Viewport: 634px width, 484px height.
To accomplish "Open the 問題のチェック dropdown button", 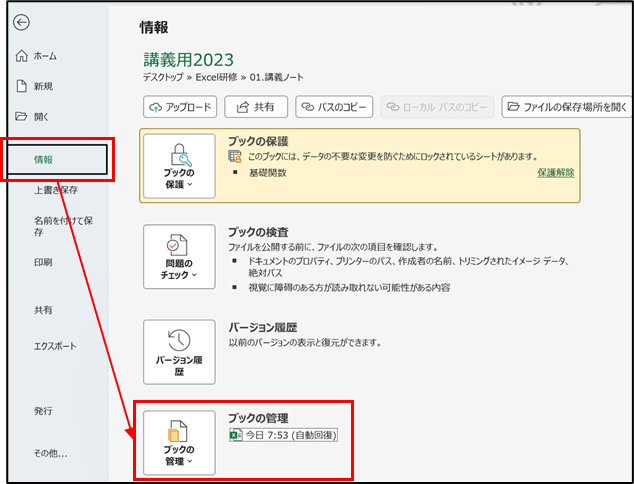I will (179, 257).
